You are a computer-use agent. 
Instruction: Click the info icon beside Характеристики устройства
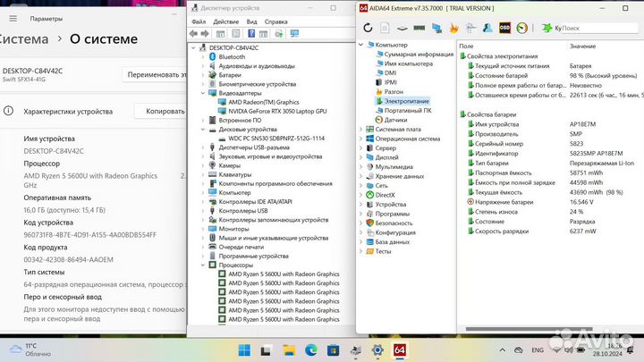pos(8,111)
